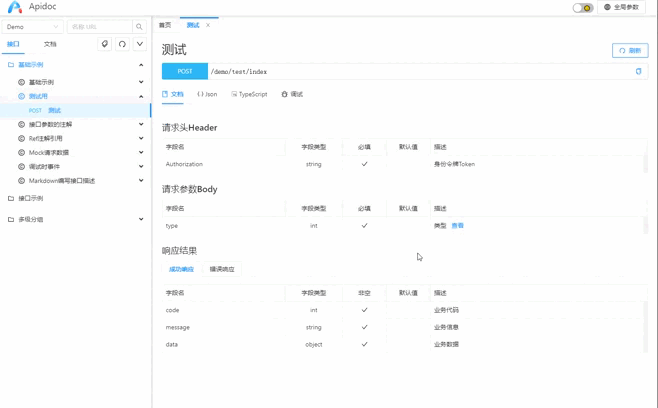Image resolution: width=658 pixels, height=408 pixels.
Task: Click the 查看 link in type row
Action: pos(457,226)
